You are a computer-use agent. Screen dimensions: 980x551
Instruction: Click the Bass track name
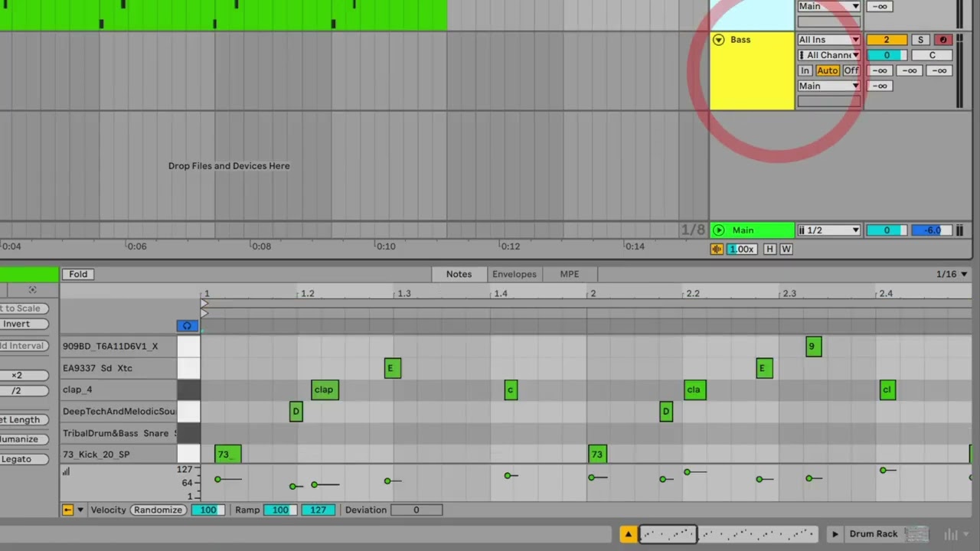(x=740, y=40)
